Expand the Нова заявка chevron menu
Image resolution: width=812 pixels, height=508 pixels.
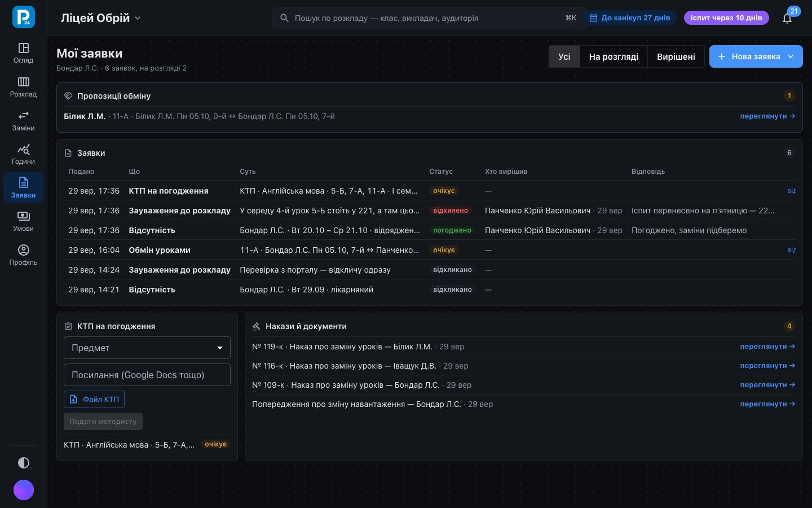(791, 56)
